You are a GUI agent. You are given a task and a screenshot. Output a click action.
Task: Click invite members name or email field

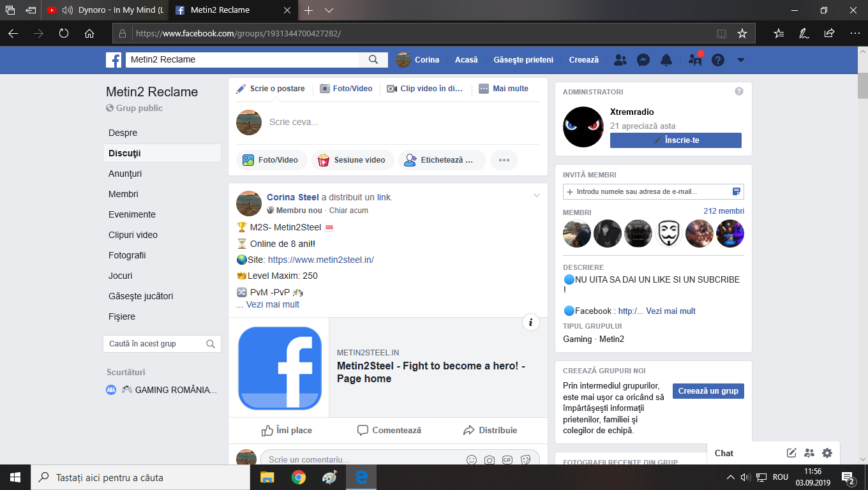(654, 191)
